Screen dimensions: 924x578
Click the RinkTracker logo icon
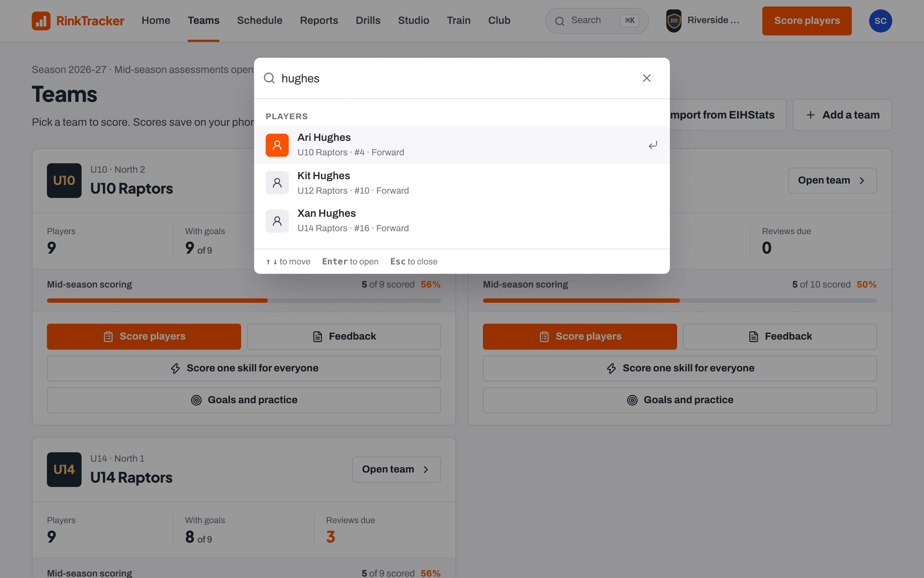(41, 21)
